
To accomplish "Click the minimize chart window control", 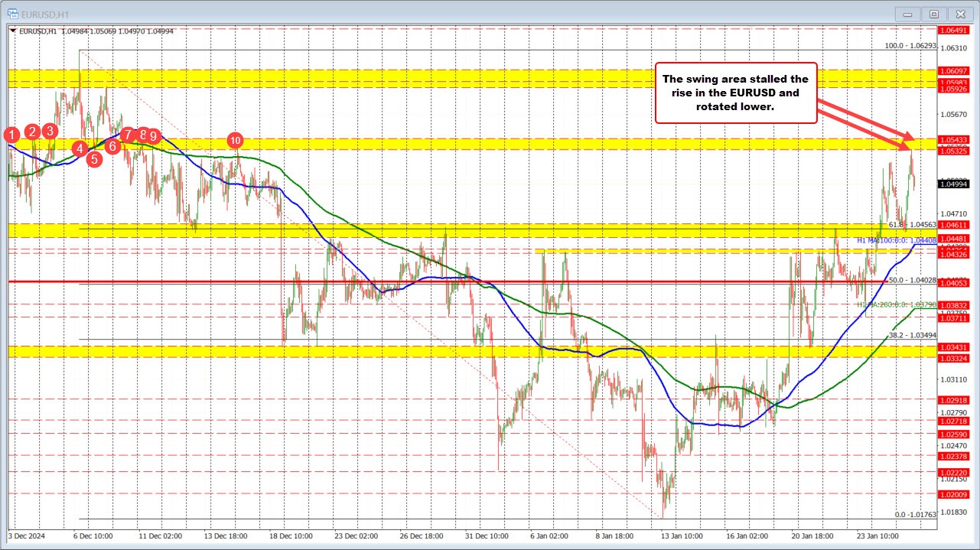I will (x=907, y=13).
